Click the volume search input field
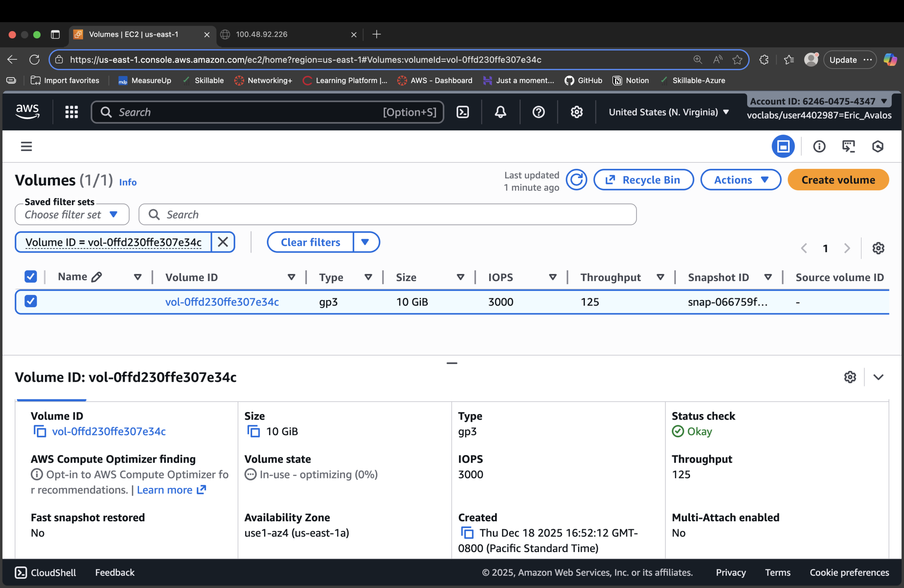The image size is (904, 588). tap(387, 214)
